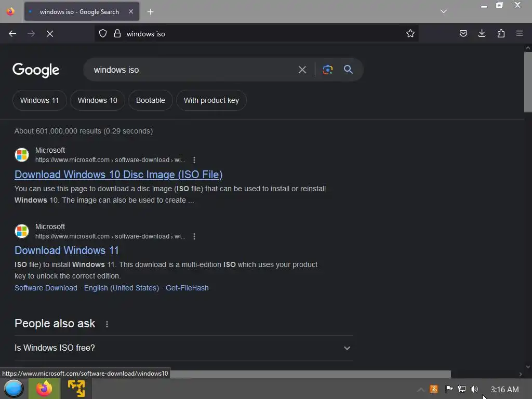Viewport: 532px width, 399px height.
Task: Click the forward navigation arrow
Action: [x=31, y=34]
